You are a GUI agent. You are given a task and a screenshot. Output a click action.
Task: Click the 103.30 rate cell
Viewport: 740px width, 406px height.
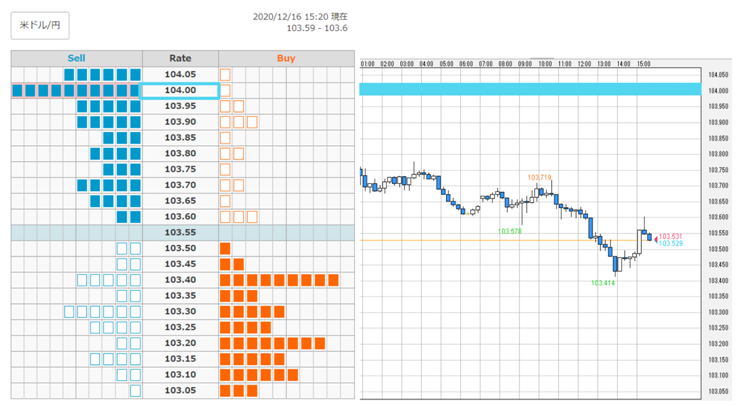pos(180,312)
